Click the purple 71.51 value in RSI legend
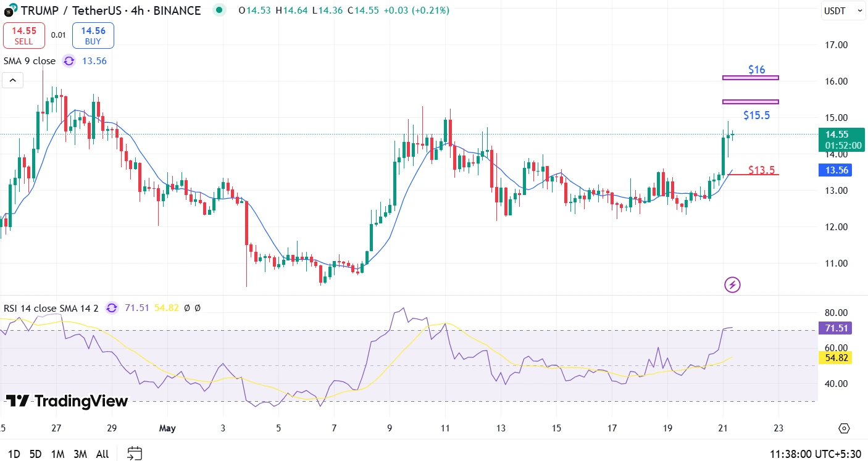Image resolution: width=868 pixels, height=461 pixels. click(137, 308)
